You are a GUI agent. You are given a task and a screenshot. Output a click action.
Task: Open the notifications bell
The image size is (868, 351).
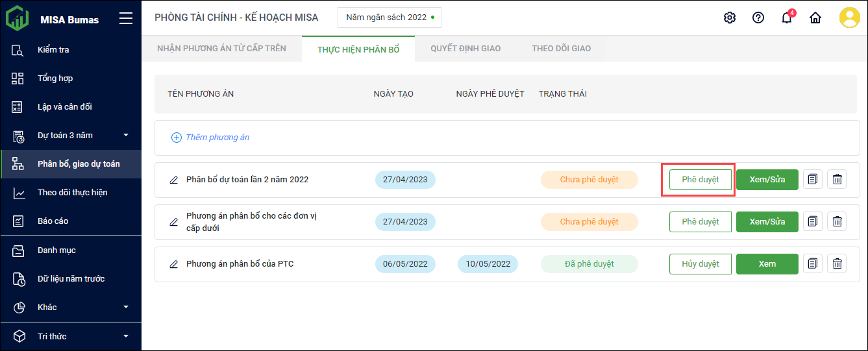pos(787,18)
